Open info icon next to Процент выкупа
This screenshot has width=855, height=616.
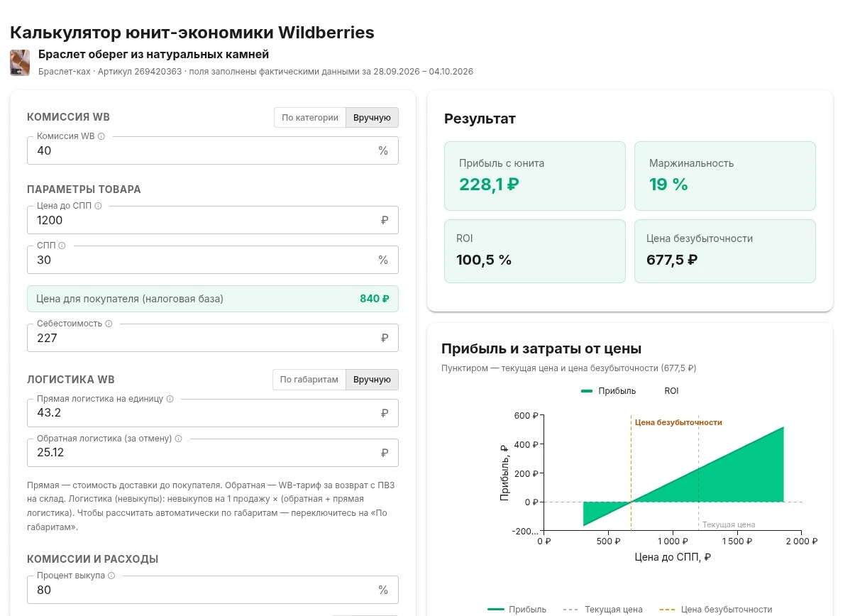[x=111, y=576]
